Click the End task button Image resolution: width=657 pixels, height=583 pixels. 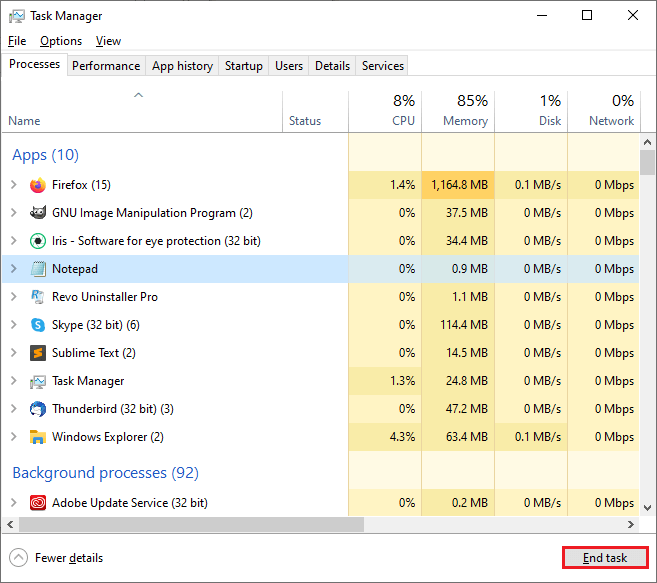pyautogui.click(x=605, y=558)
